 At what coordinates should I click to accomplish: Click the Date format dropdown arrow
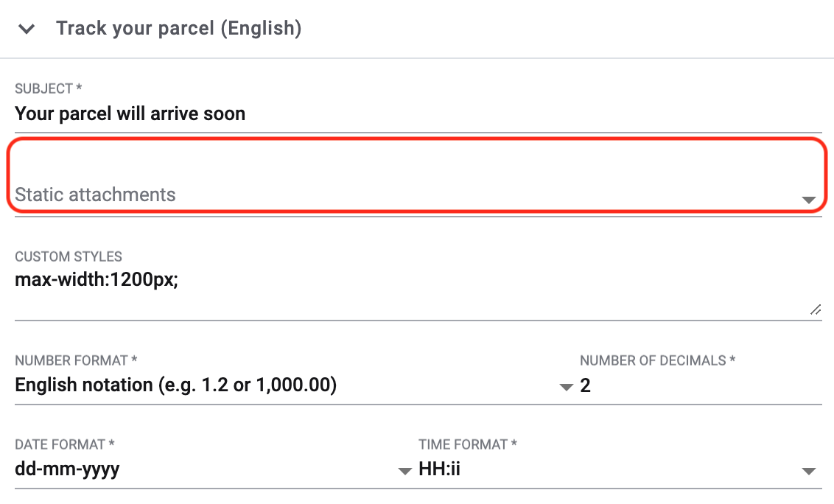(404, 471)
